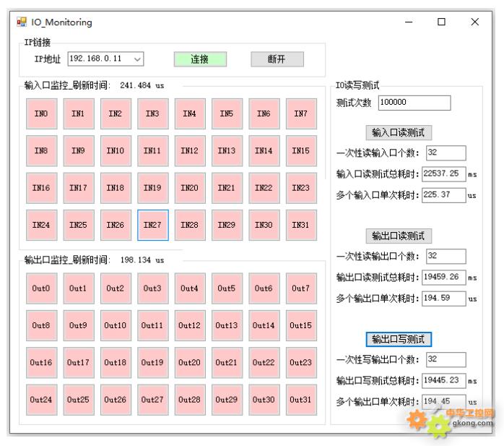Toggle the Out7 output button
This screenshot has height=446, width=504.
pos(300,288)
